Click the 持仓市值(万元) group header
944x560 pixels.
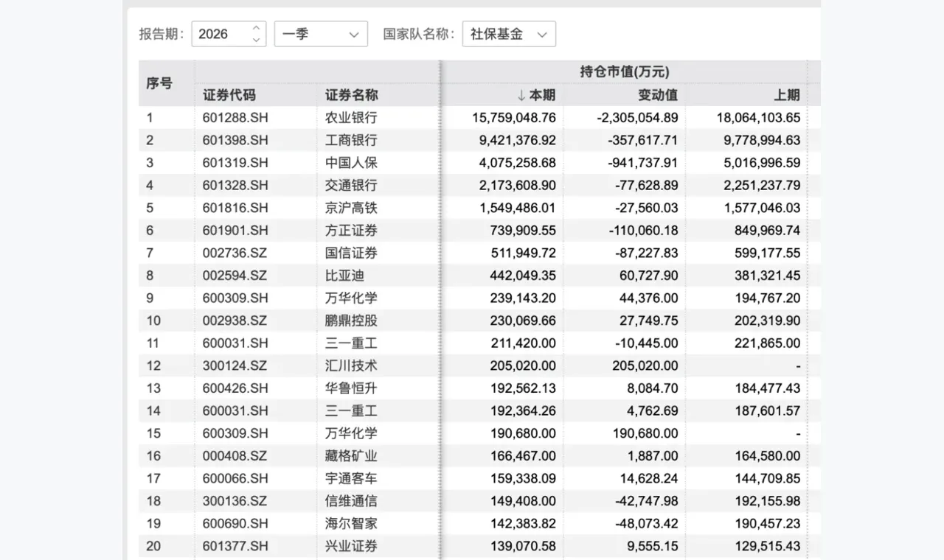coord(624,71)
